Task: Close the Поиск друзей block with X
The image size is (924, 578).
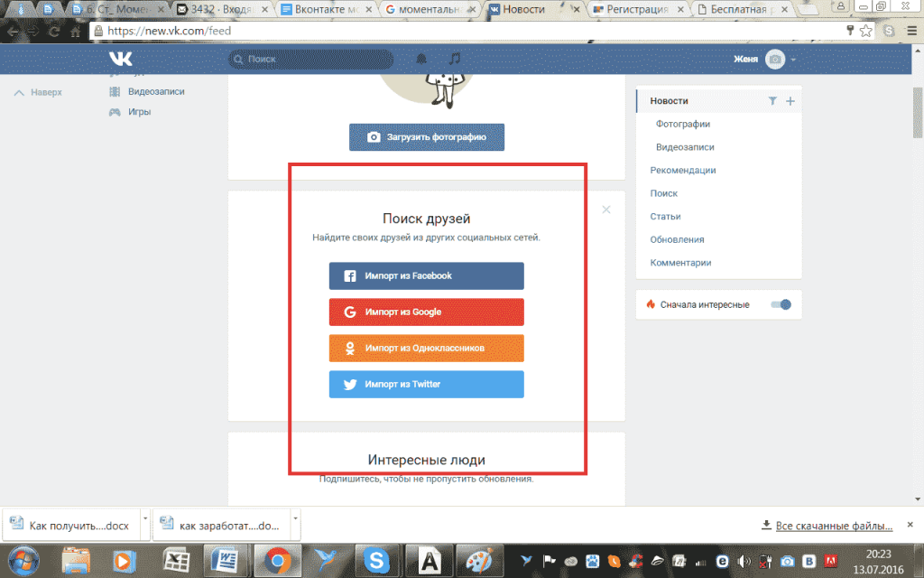Action: coord(606,210)
